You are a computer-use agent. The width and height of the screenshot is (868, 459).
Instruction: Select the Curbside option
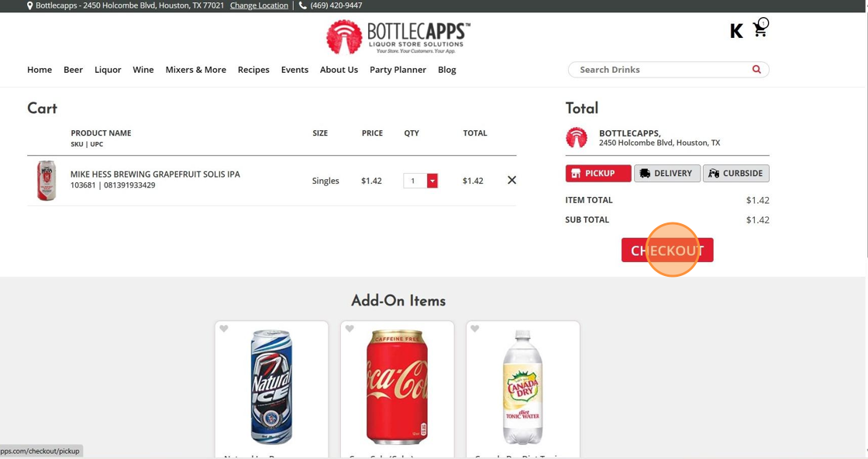click(735, 174)
